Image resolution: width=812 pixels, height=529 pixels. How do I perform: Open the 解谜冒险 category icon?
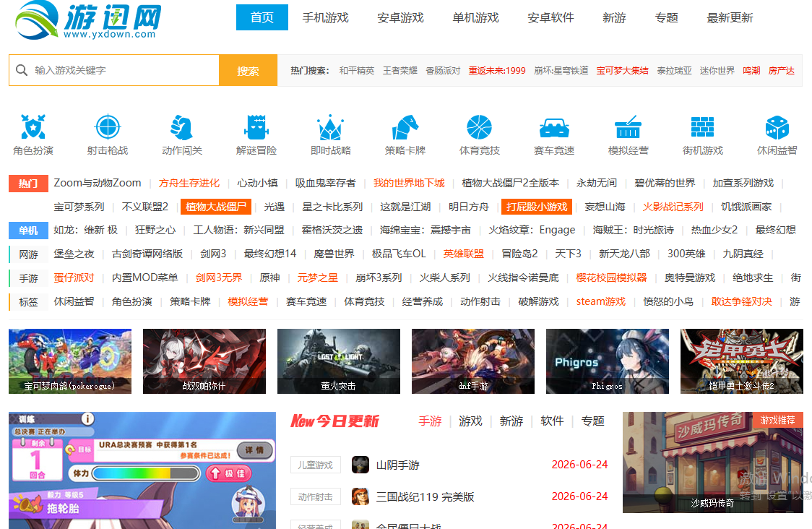(256, 127)
